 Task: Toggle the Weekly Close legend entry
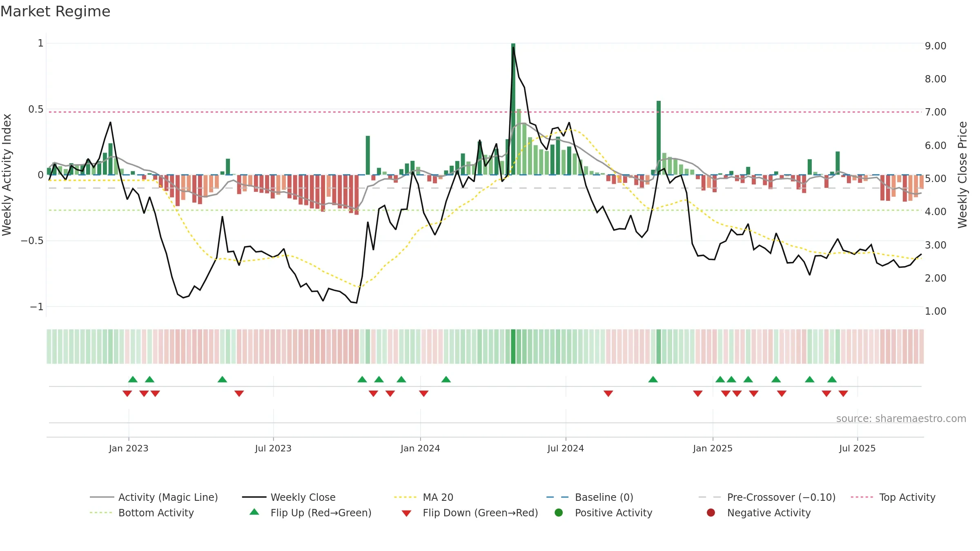pos(289,497)
